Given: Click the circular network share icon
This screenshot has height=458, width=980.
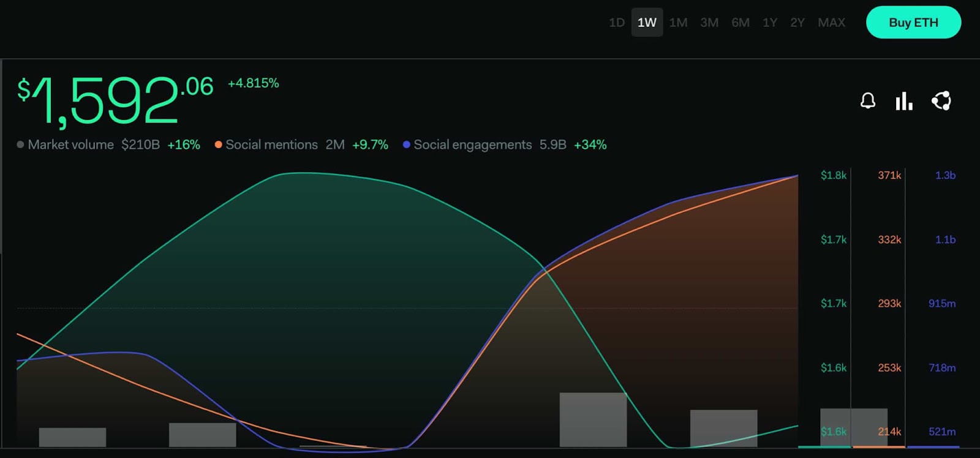Looking at the screenshot, I should tap(941, 101).
